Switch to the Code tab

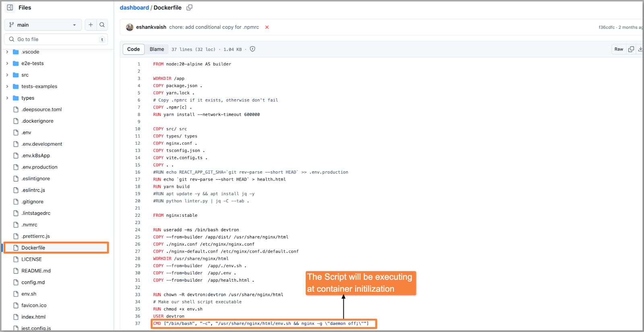pos(134,49)
